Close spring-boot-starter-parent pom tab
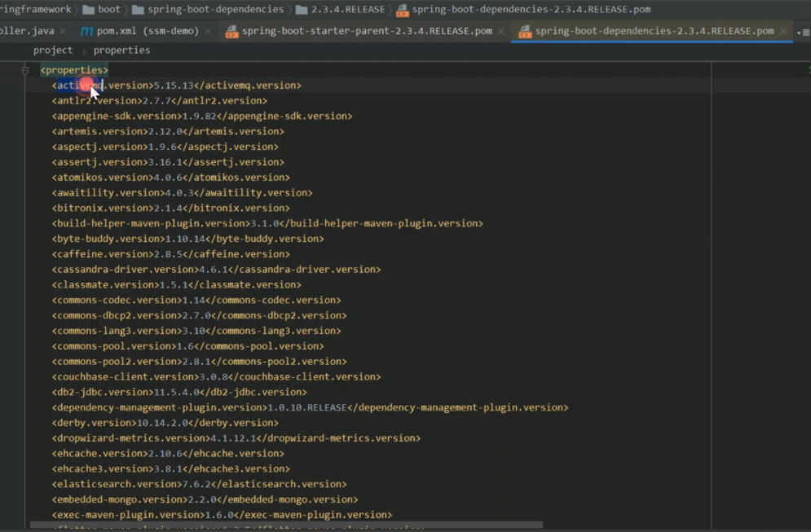This screenshot has width=811, height=532. click(x=501, y=32)
